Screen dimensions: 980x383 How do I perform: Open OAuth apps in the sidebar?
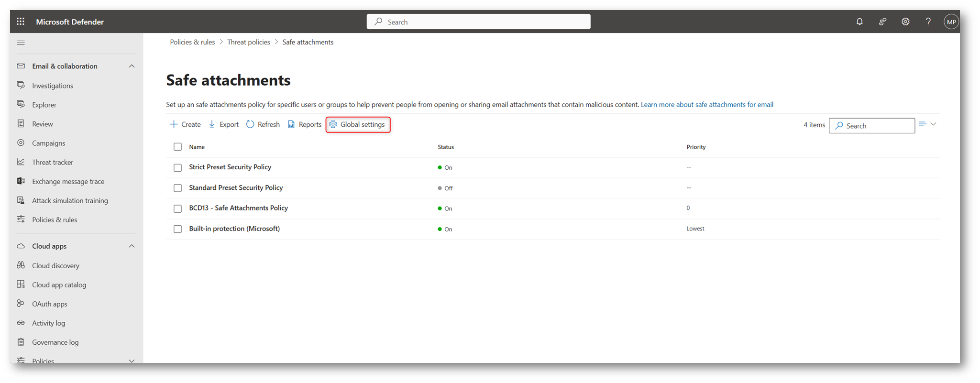(x=49, y=304)
